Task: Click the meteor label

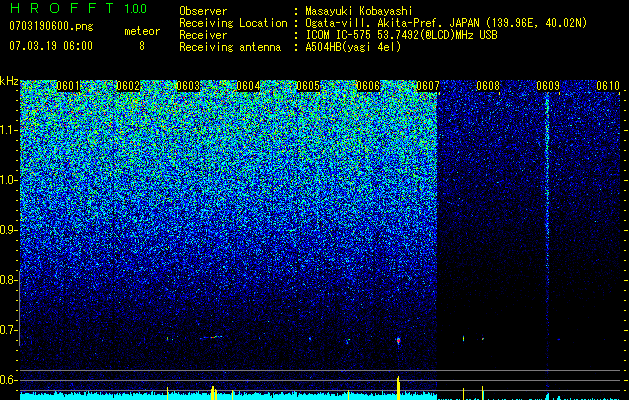Action: pyautogui.click(x=142, y=31)
